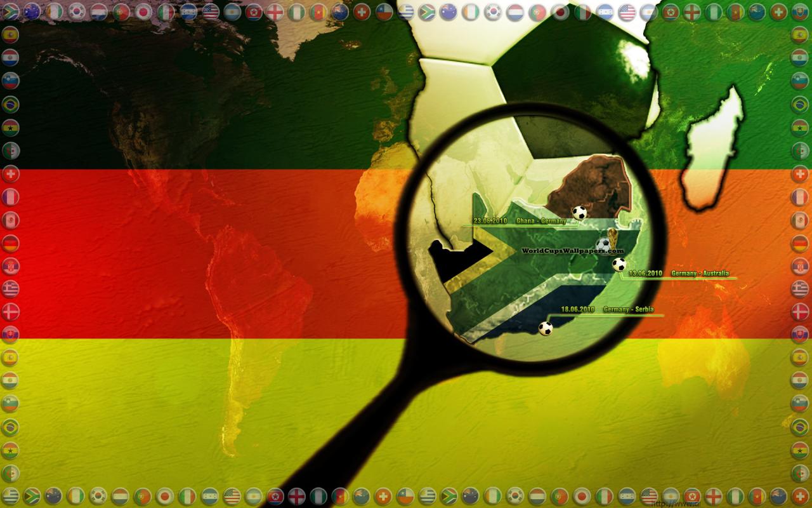This screenshot has width=812, height=508.
Task: Click the South America continent on the map
Action: pyautogui.click(x=254, y=305)
